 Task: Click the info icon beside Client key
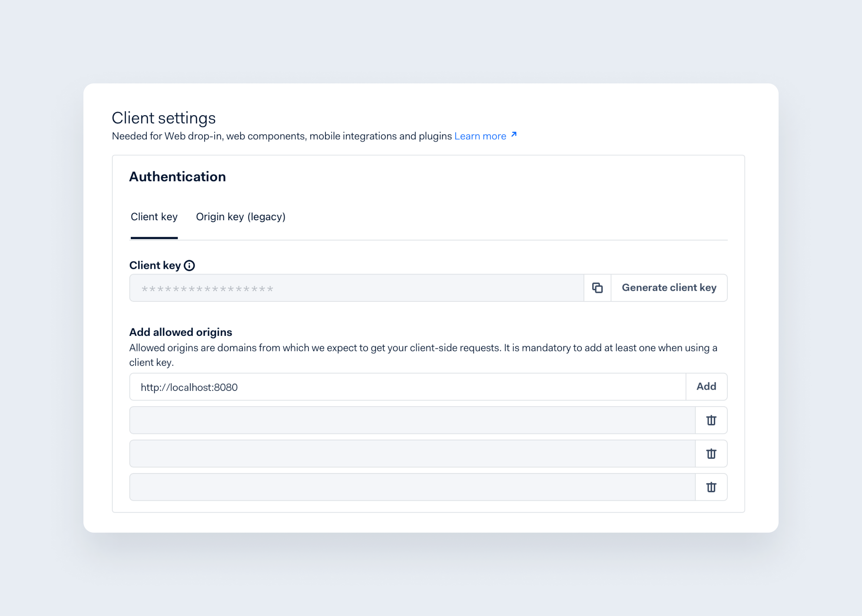tap(189, 265)
